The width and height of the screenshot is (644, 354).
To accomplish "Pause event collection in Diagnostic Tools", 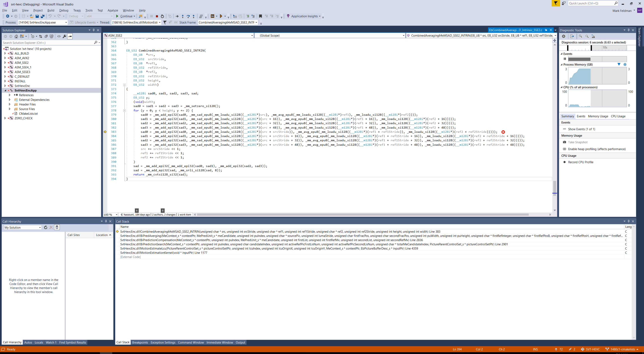I will coord(565,59).
